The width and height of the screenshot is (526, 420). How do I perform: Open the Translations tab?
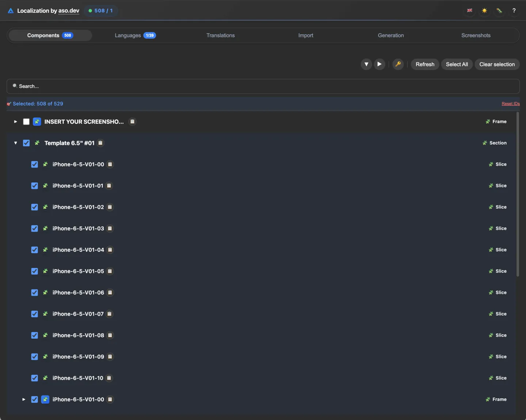click(220, 35)
